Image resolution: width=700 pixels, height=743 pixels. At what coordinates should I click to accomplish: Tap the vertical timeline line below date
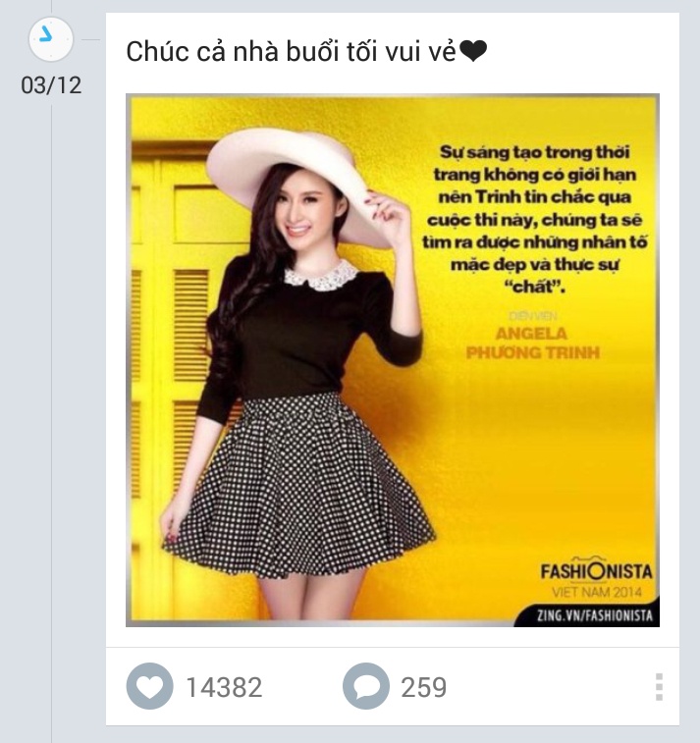[x=52, y=417]
